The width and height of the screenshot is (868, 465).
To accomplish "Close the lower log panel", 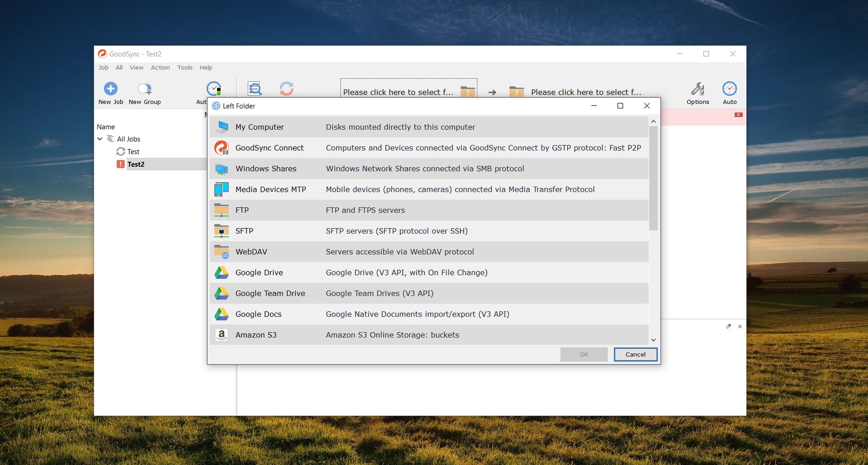I will click(x=740, y=326).
